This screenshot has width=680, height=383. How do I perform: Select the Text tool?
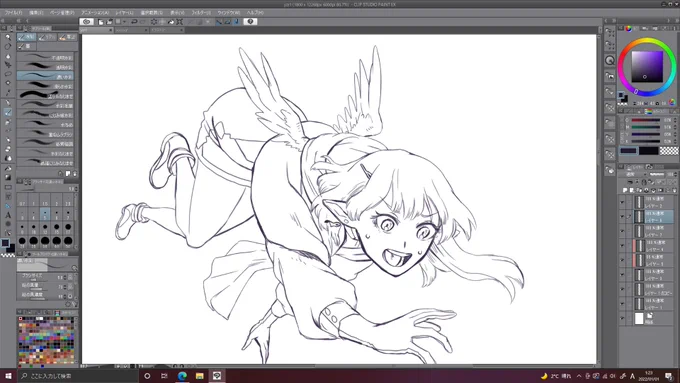click(x=8, y=215)
